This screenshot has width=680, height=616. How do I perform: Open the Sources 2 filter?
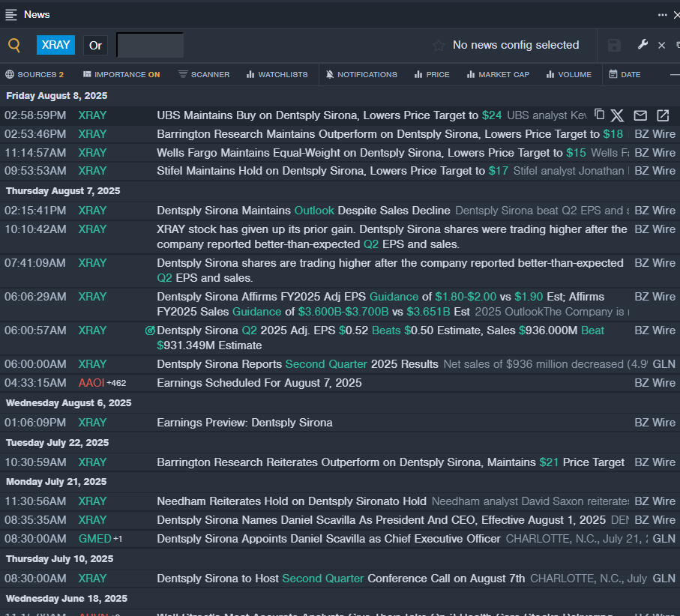[34, 74]
